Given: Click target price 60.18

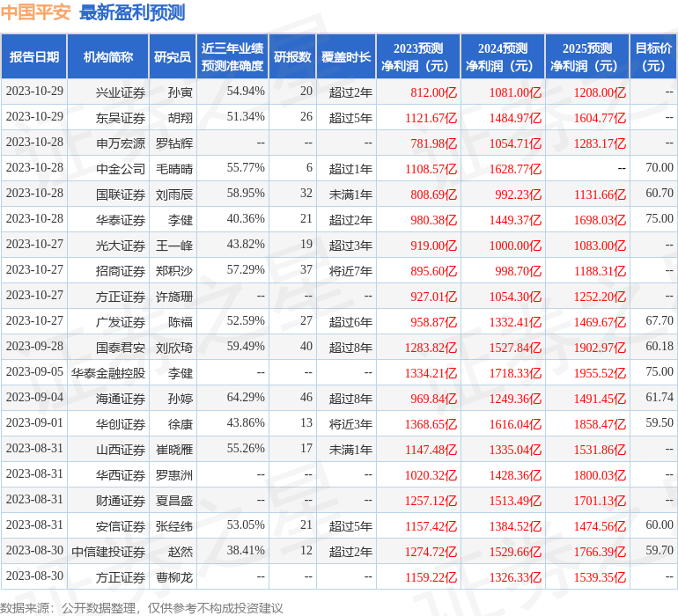Looking at the screenshot, I should (x=660, y=346).
